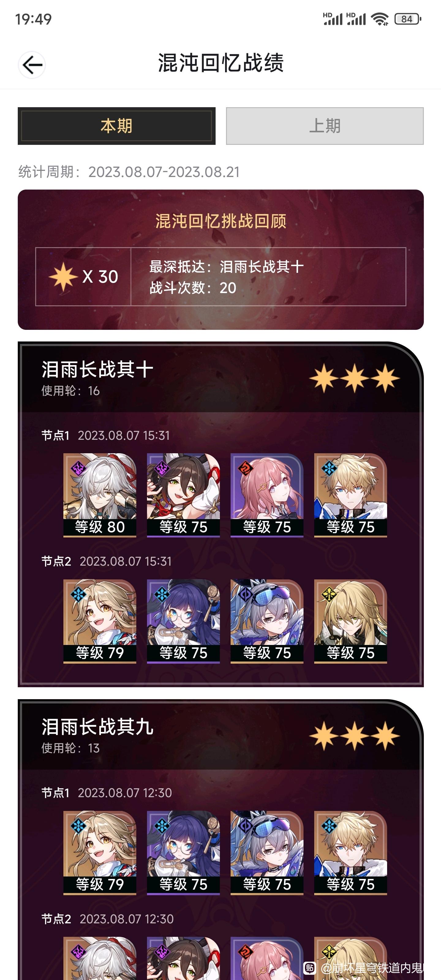441x980 pixels.
Task: Open the 泪雨长战其十 stage title
Action: pyautogui.click(x=97, y=369)
